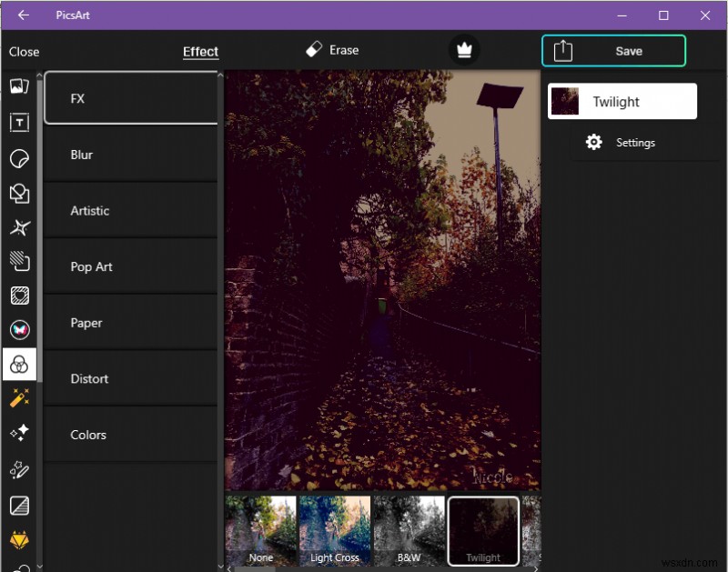Open the Colors effect category
728x572 pixels.
point(130,435)
